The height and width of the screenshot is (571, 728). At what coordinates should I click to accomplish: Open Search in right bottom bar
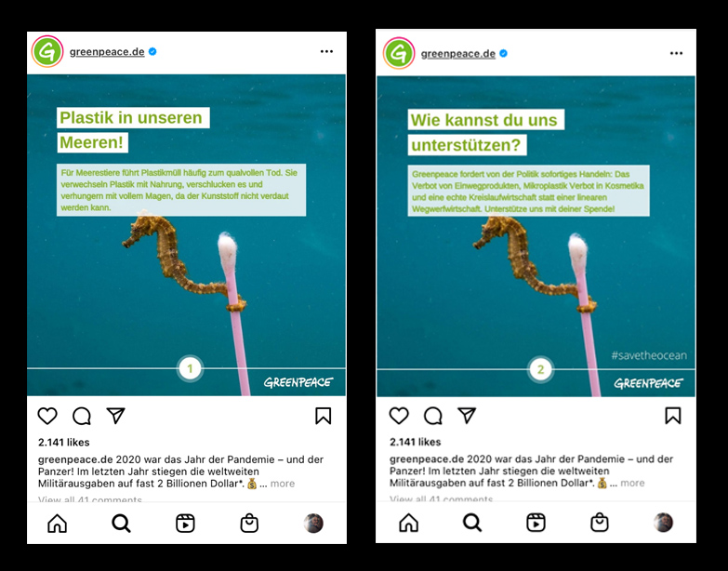(472, 523)
